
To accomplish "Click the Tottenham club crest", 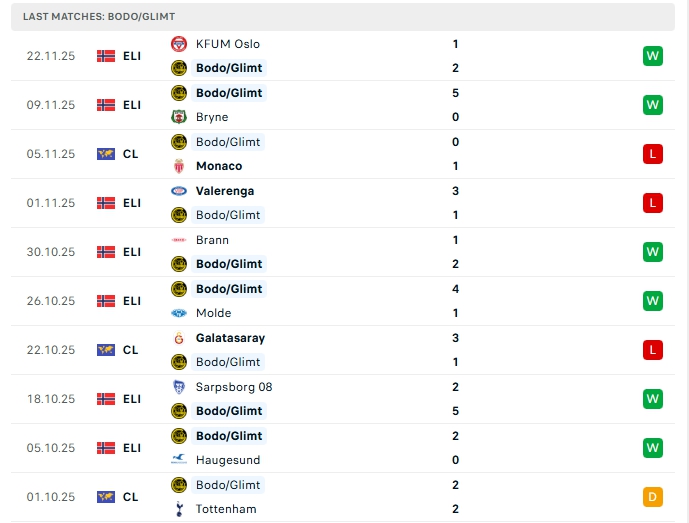I will tap(179, 509).
